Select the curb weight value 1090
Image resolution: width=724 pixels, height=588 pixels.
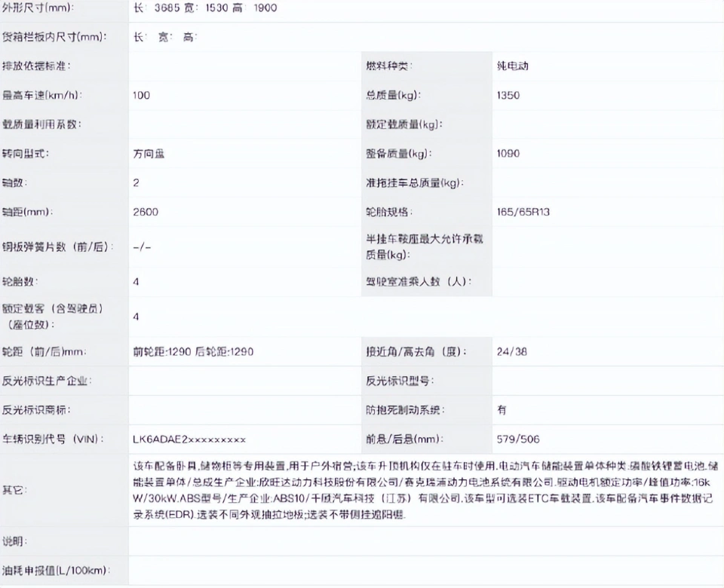pos(511,153)
